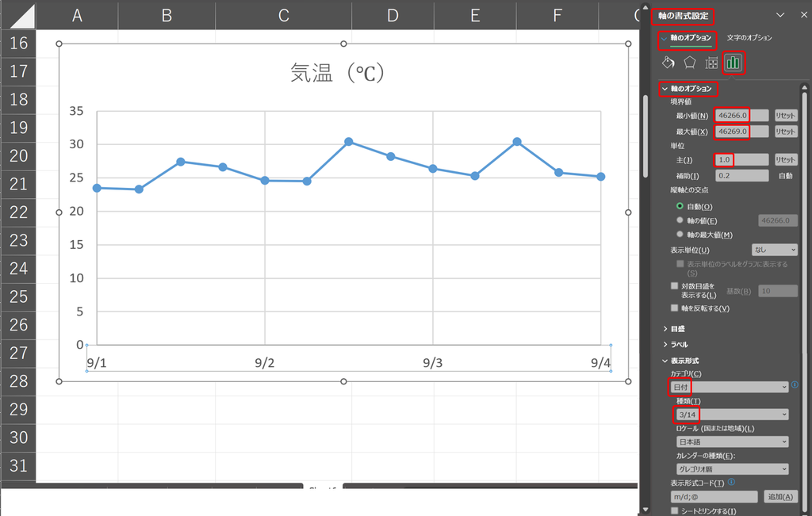Reset the 主 unit with its リセット button
812x516 pixels.
(786, 160)
